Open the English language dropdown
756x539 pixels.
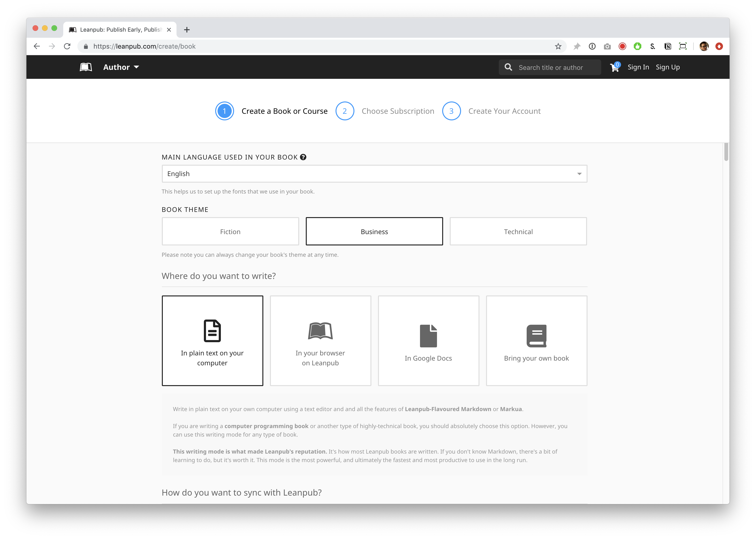click(374, 174)
